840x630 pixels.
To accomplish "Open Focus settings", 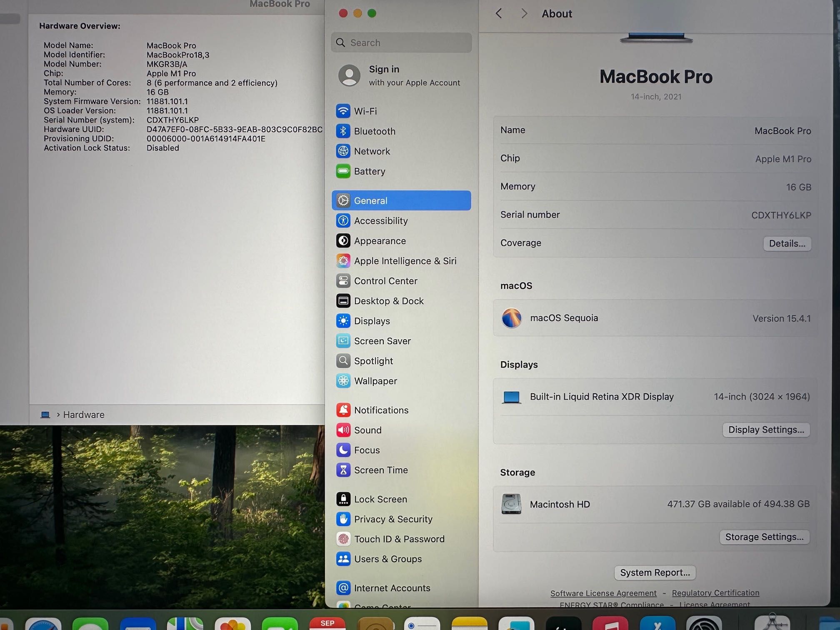I will coord(401,450).
